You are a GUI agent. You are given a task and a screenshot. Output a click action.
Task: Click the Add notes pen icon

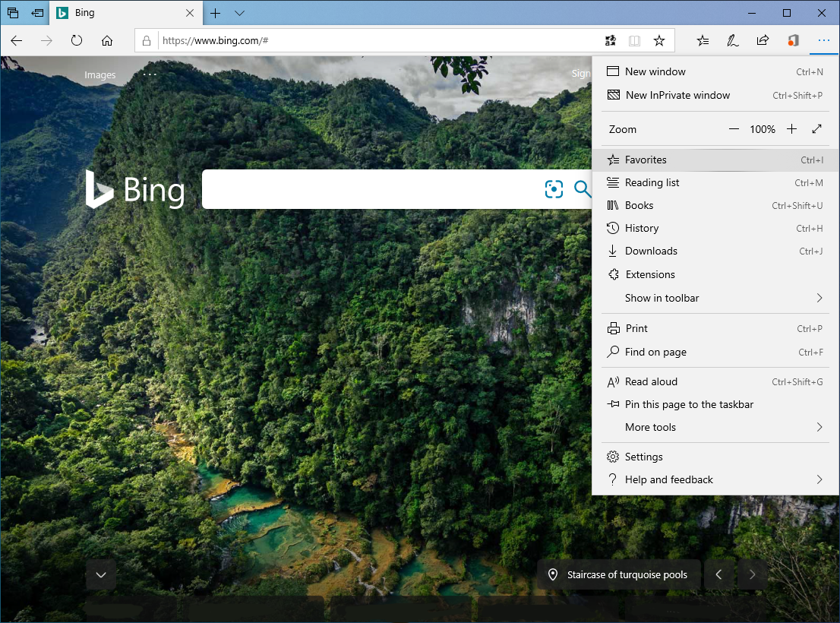[x=732, y=40]
